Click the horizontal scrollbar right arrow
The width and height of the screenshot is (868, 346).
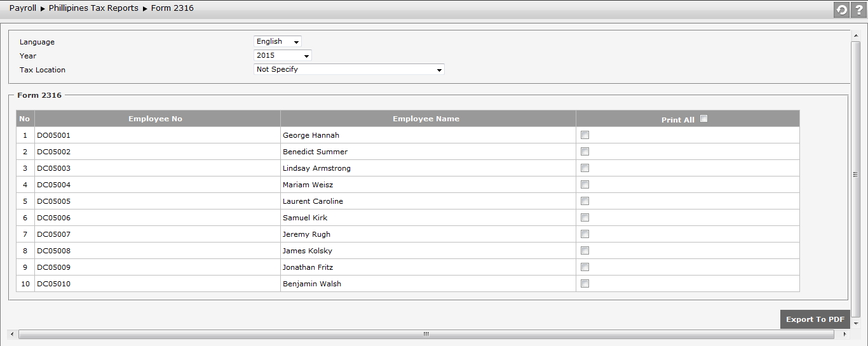coord(844,334)
